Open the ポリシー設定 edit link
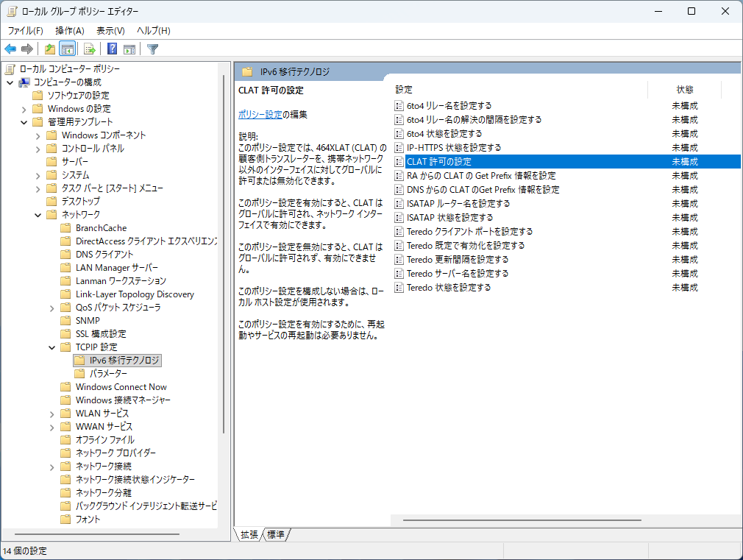Image resolution: width=743 pixels, height=560 pixels. (x=260, y=114)
